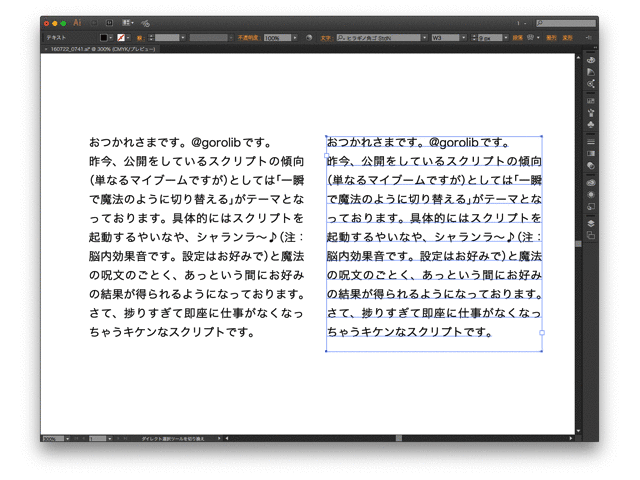This screenshot has height=480, width=640.
Task: Click the text frame out port handle
Action: pos(542,333)
